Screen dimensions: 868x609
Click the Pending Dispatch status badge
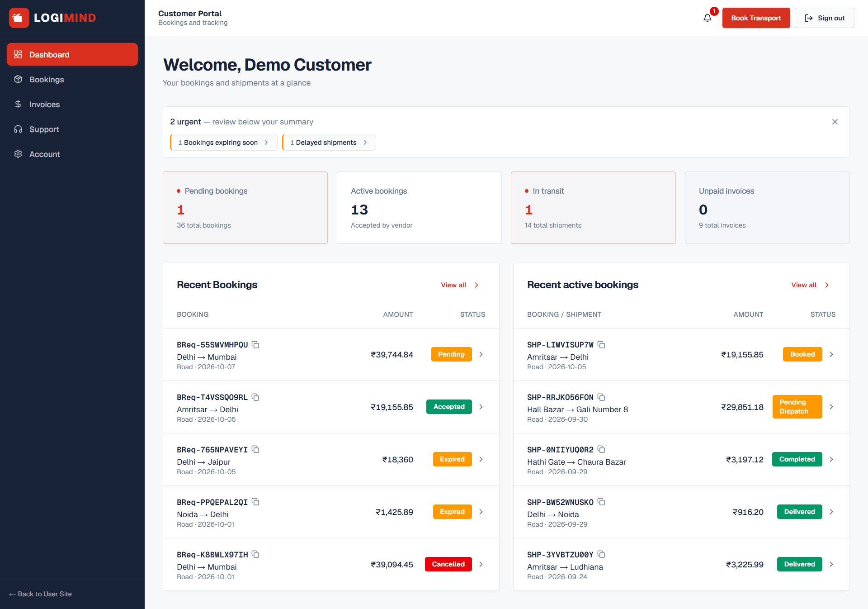tap(797, 407)
